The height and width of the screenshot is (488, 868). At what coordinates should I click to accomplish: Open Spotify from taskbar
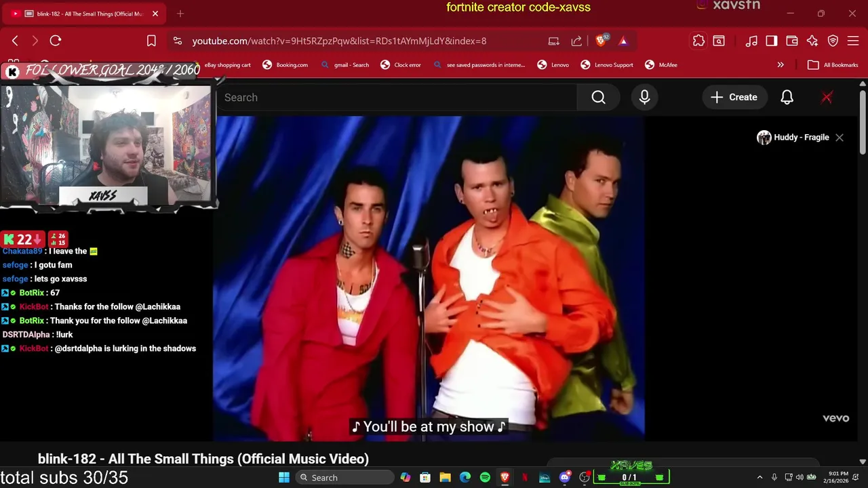(x=485, y=478)
